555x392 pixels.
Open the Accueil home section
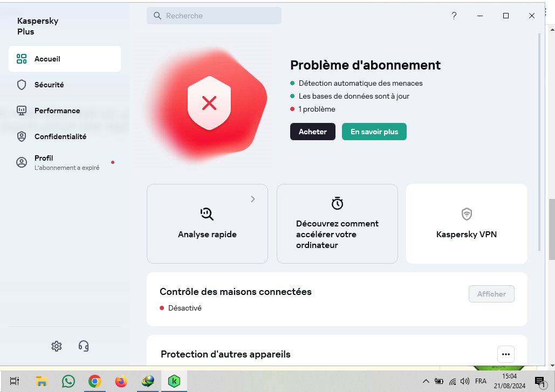64,59
